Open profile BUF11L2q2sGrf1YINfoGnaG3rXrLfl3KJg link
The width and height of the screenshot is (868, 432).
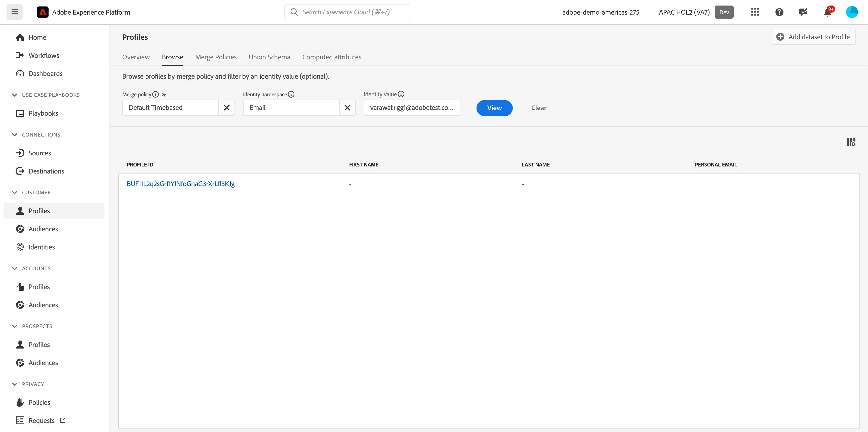(x=181, y=184)
